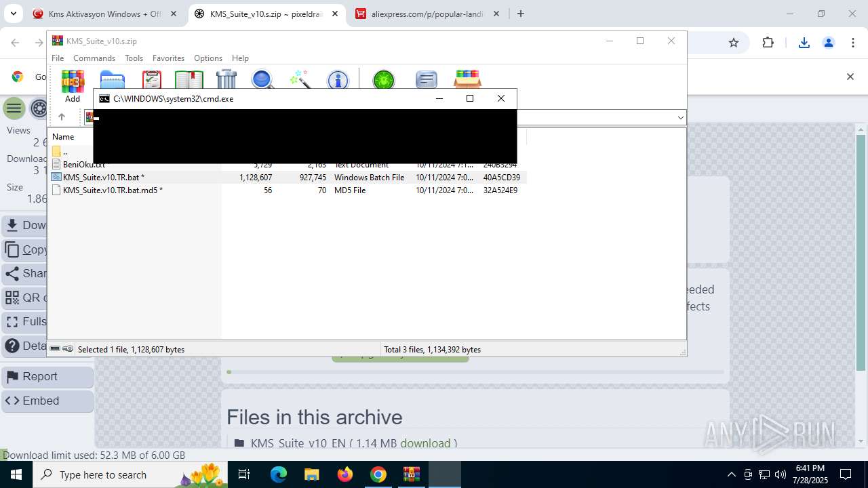Image resolution: width=868 pixels, height=488 pixels.
Task: Go back in the Chrome browser
Action: click(15, 43)
